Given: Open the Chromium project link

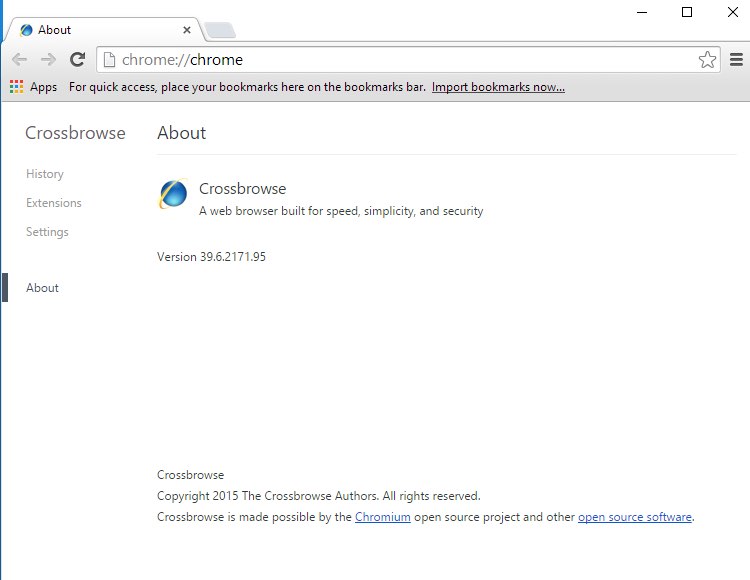Looking at the screenshot, I should click(x=382, y=517).
